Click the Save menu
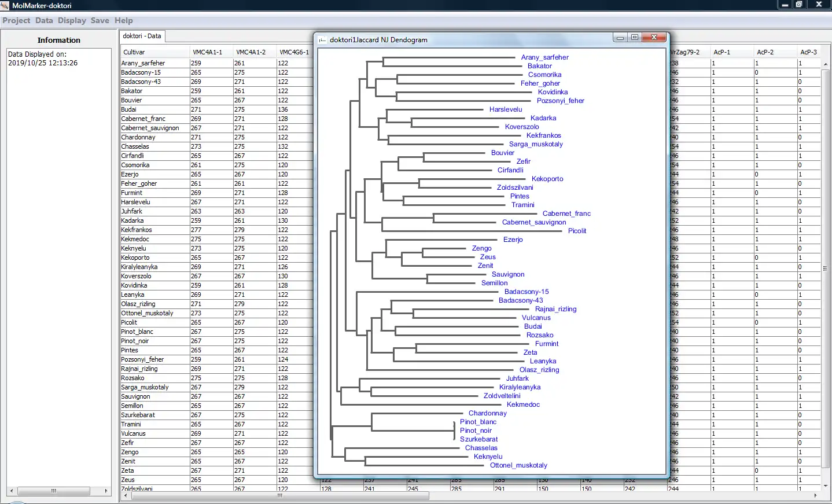The height and width of the screenshot is (504, 832). pos(100,20)
